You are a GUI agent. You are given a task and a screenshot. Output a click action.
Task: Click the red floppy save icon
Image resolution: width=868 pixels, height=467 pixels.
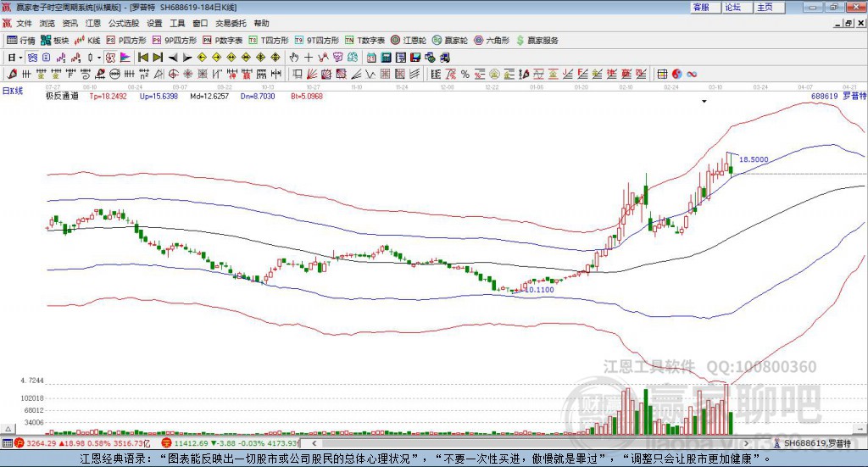point(415,58)
